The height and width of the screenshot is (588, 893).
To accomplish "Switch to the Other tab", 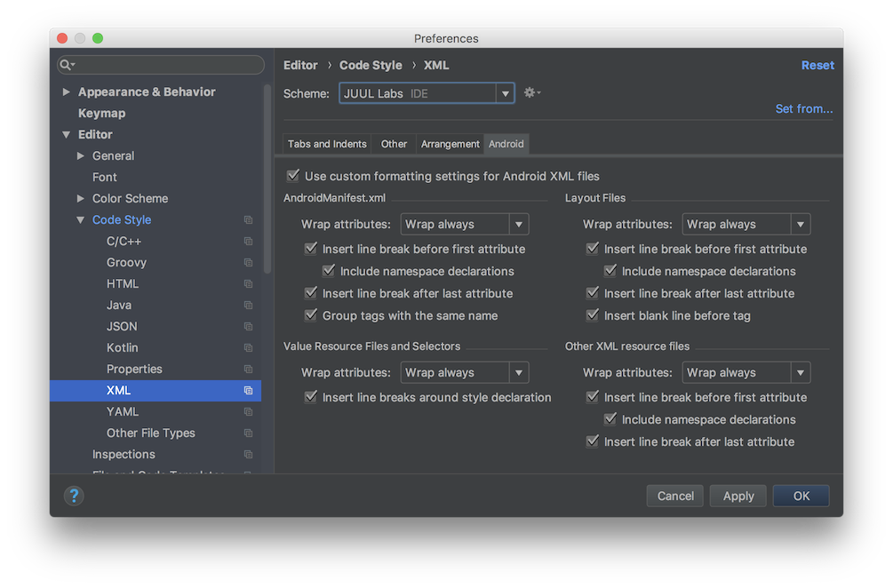I will pos(395,144).
